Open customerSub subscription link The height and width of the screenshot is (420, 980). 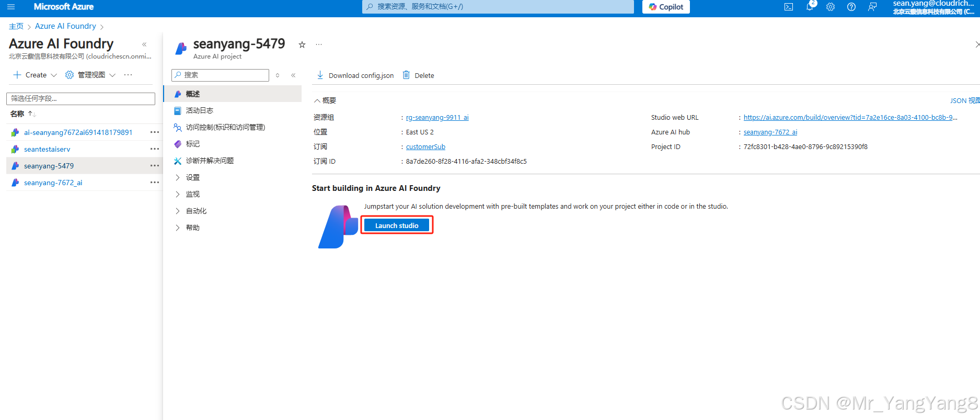[425, 147]
